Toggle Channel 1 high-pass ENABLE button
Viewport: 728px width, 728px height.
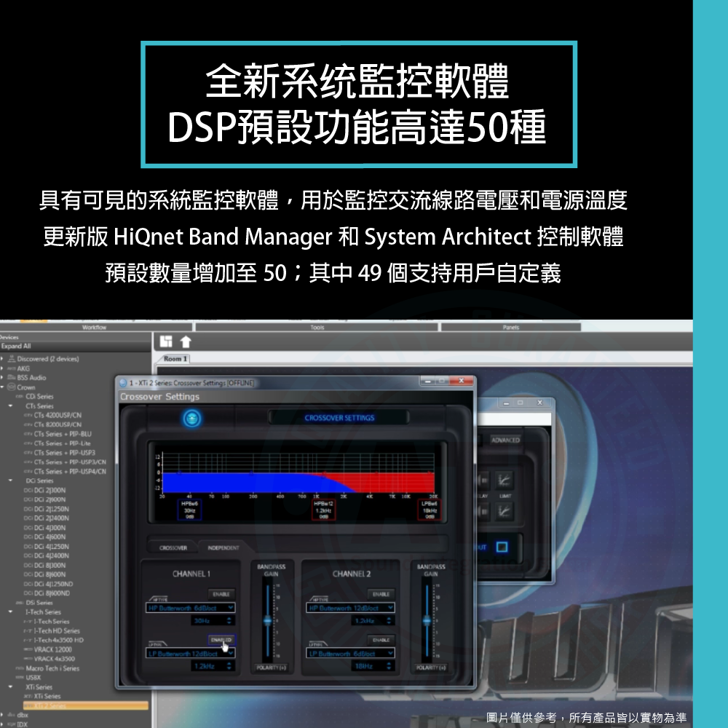[x=221, y=594]
